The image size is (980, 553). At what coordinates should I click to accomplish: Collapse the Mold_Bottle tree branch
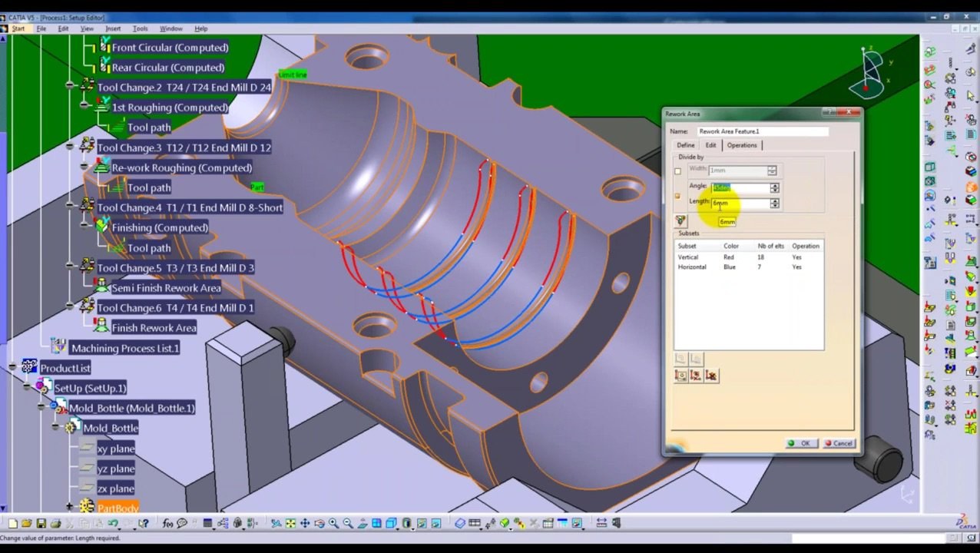[x=55, y=427]
